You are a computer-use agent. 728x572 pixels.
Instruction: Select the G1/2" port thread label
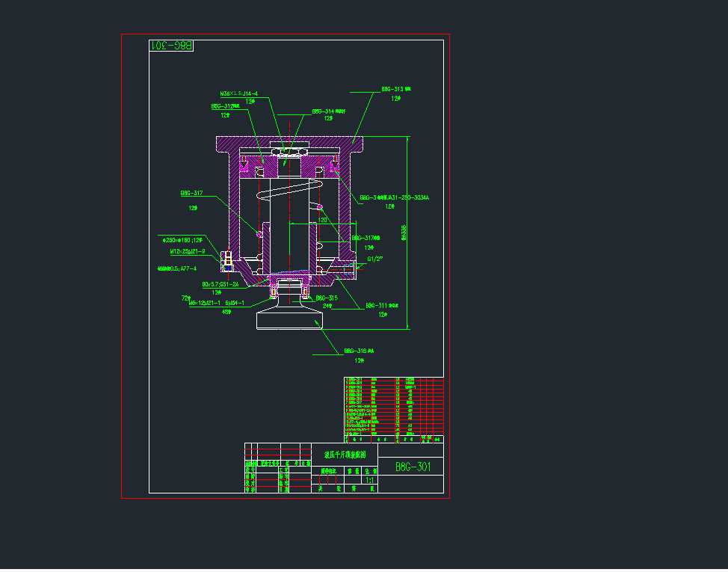[x=374, y=259]
